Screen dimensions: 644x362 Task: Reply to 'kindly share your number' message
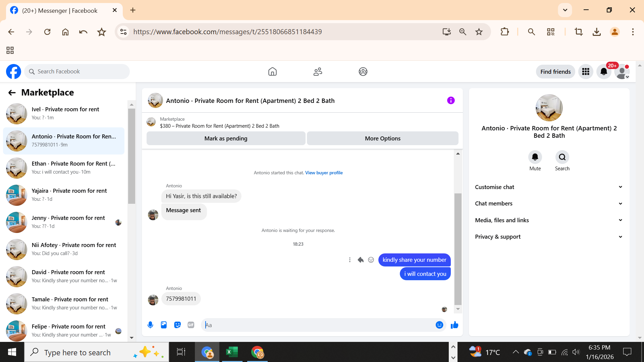[361, 260]
